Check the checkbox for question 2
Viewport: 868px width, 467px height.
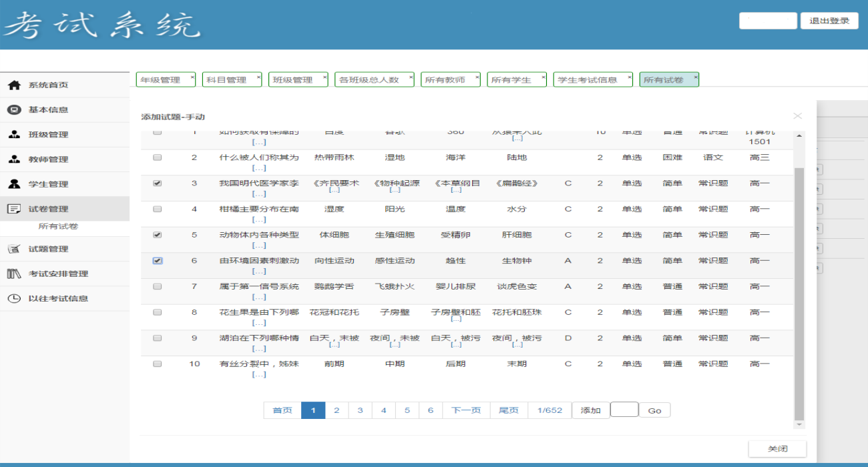click(157, 157)
